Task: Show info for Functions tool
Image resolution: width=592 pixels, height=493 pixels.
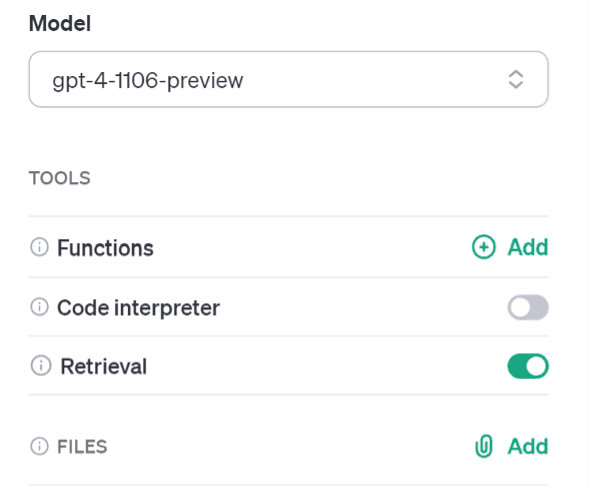Action: tap(39, 247)
